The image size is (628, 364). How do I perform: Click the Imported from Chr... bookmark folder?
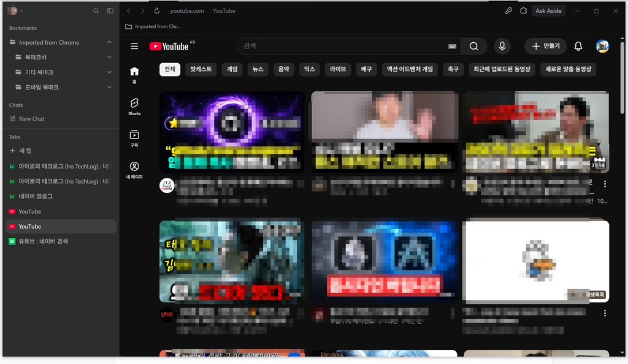pos(153,26)
